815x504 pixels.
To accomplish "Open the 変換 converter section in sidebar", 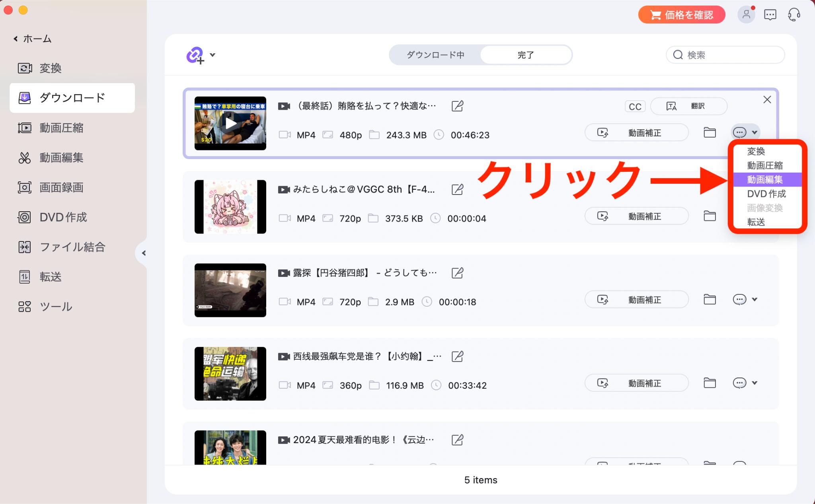I will [x=72, y=68].
